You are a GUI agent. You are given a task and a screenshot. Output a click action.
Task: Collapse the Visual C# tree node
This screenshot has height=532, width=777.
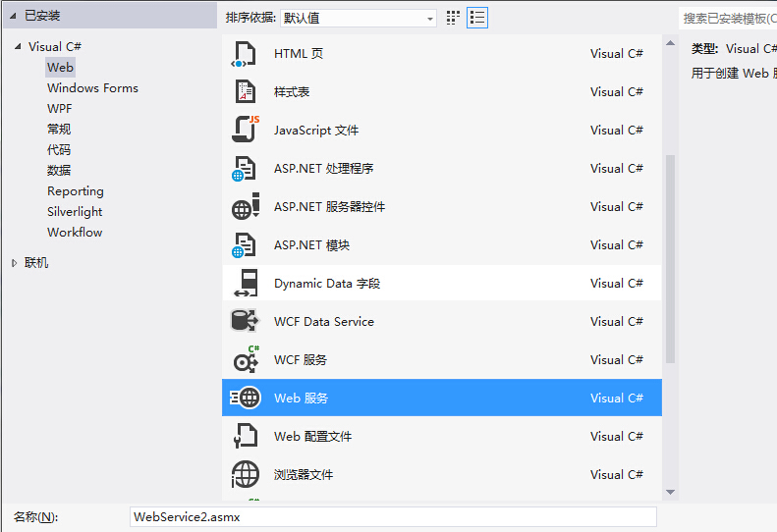click(18, 46)
